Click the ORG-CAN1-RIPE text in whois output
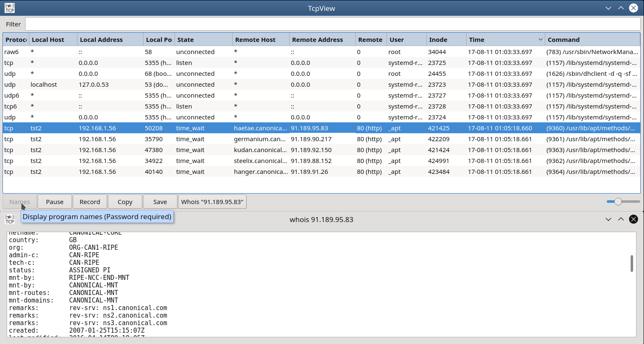 (x=93, y=248)
